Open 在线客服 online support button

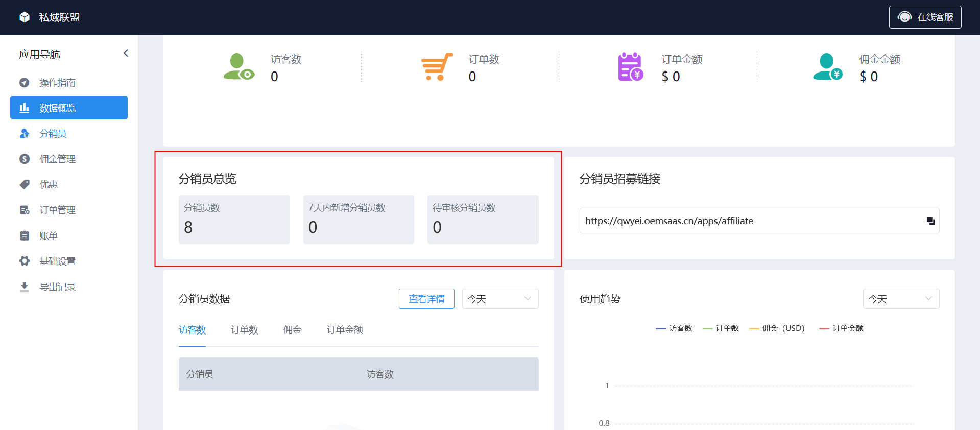pos(925,17)
